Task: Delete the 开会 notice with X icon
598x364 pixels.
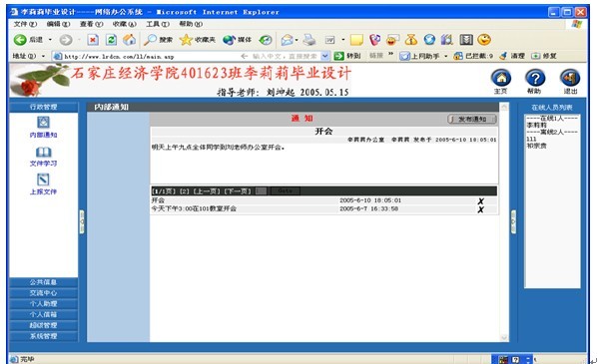Action: click(x=481, y=200)
